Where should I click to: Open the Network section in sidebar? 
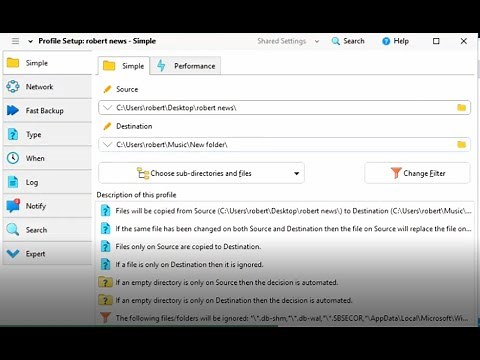click(x=47, y=87)
